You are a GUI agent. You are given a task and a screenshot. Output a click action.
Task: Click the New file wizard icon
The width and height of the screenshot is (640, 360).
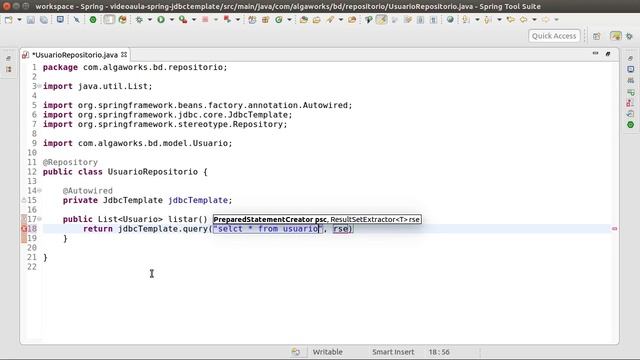coord(9,20)
